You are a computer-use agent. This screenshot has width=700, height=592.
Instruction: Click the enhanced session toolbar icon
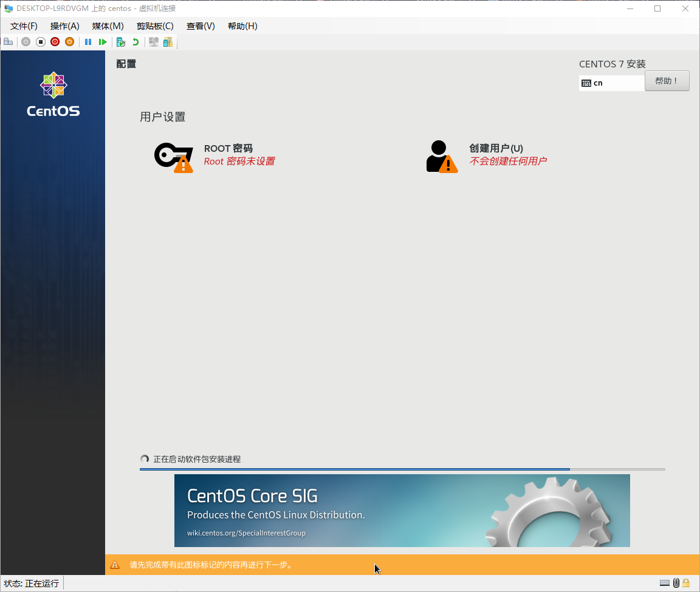[x=154, y=42]
